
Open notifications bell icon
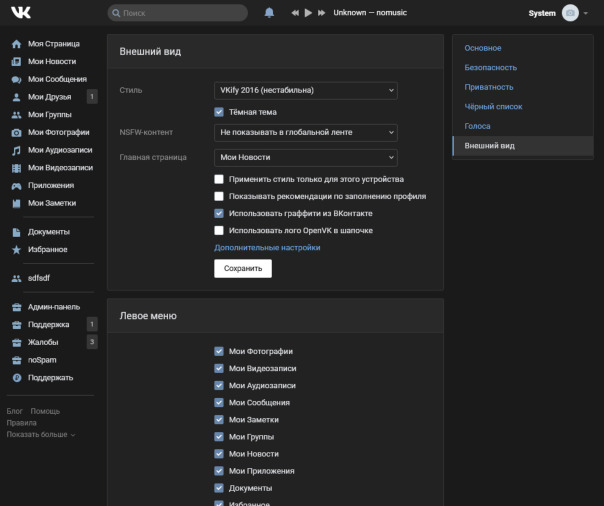[269, 13]
